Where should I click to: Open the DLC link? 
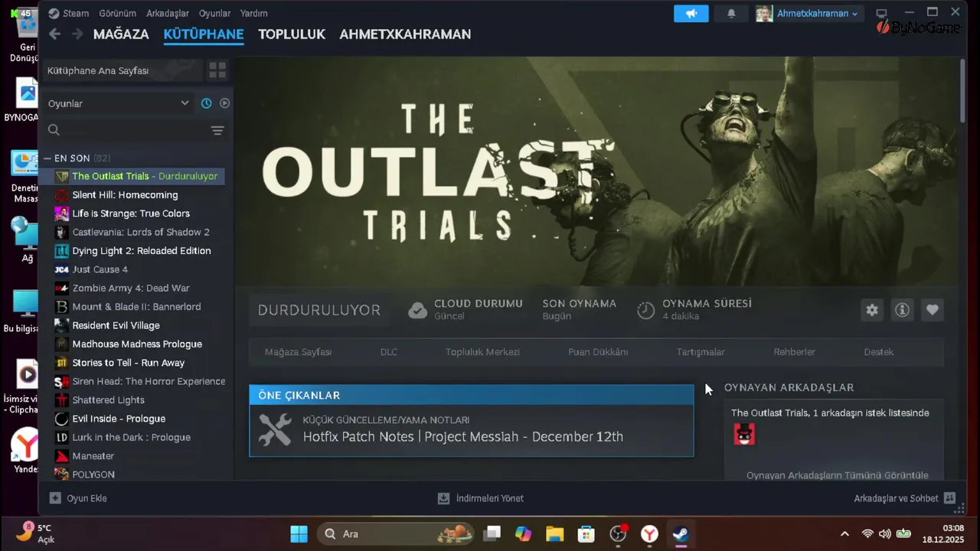coord(389,352)
